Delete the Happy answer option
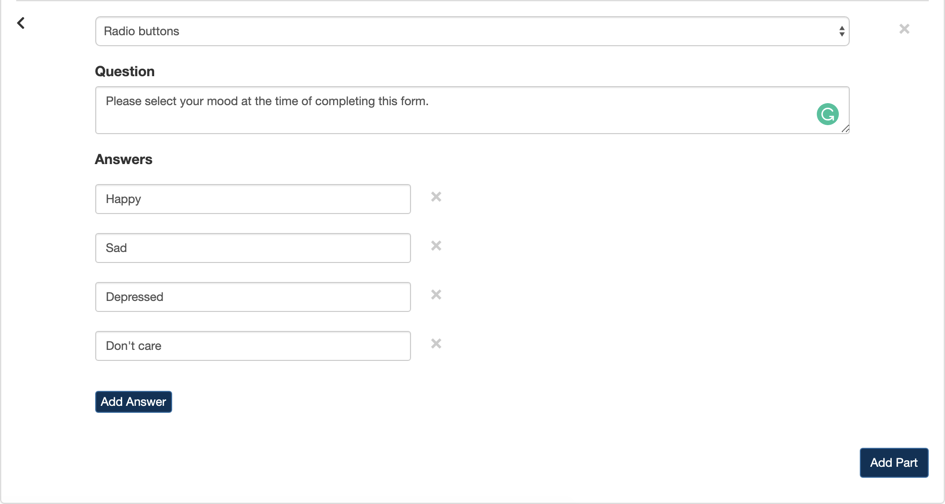The image size is (945, 504). click(x=436, y=197)
